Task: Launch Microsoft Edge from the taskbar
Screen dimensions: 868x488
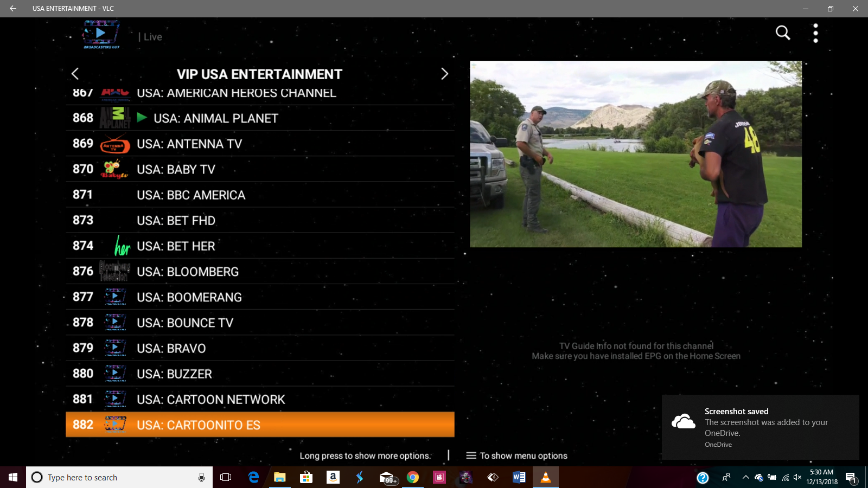Action: pos(253,477)
